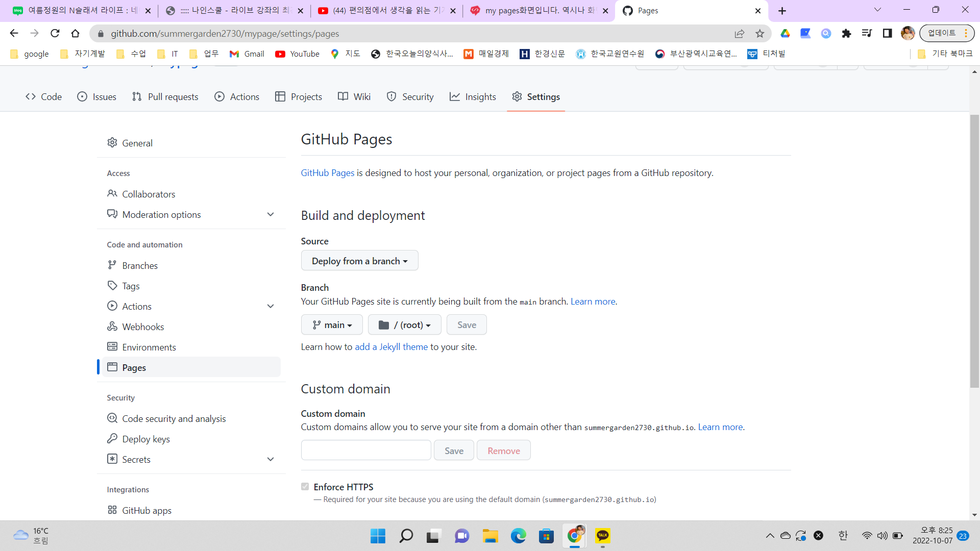Open Windows taskbar Search

coord(406,536)
